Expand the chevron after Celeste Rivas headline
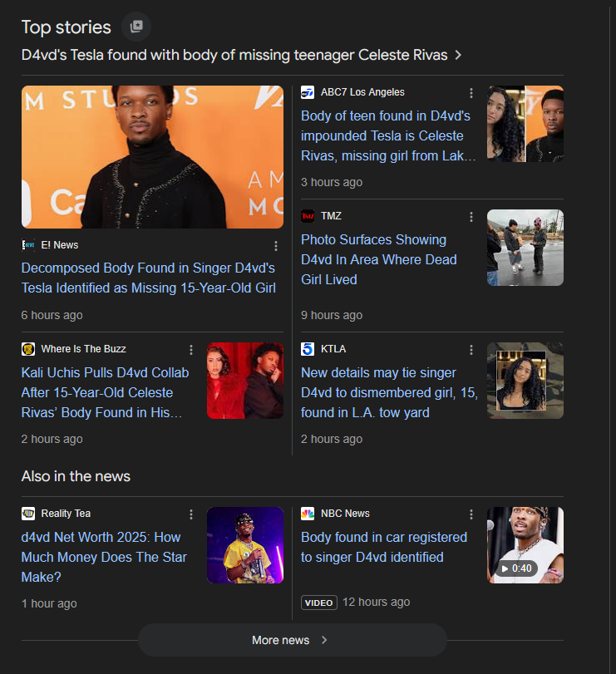Screen dimensions: 616x674 coord(458,55)
